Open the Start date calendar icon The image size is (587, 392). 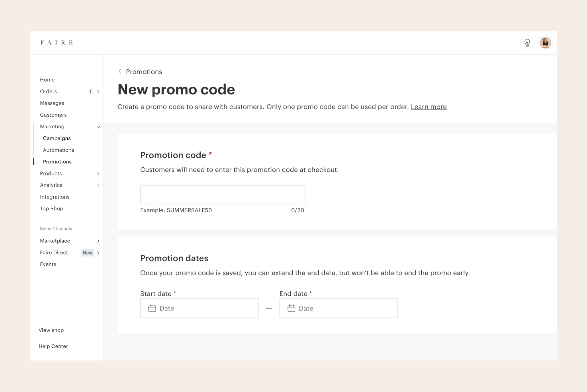click(151, 308)
